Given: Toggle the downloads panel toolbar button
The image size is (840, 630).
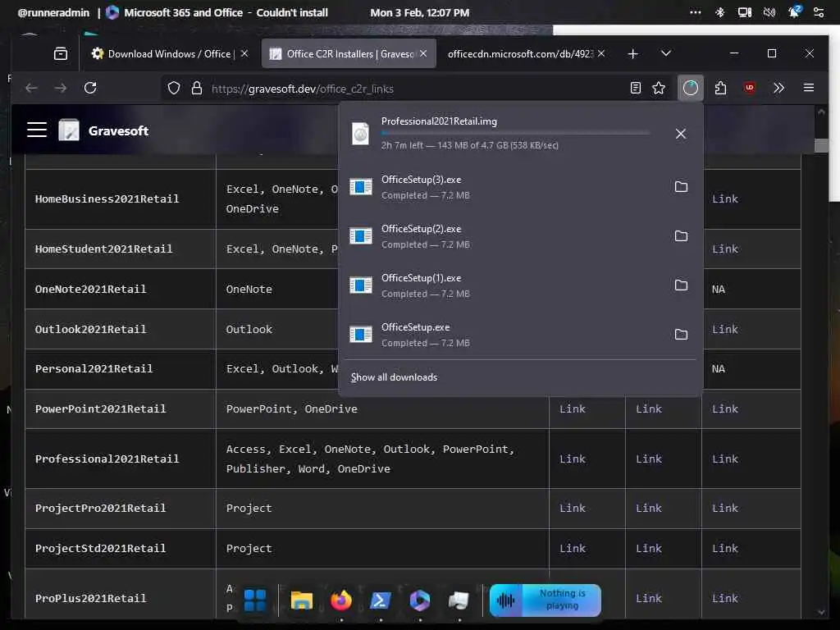Looking at the screenshot, I should pos(690,88).
